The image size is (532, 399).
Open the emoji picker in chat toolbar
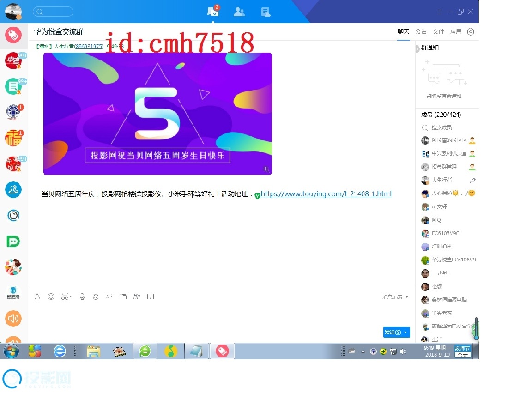point(51,296)
